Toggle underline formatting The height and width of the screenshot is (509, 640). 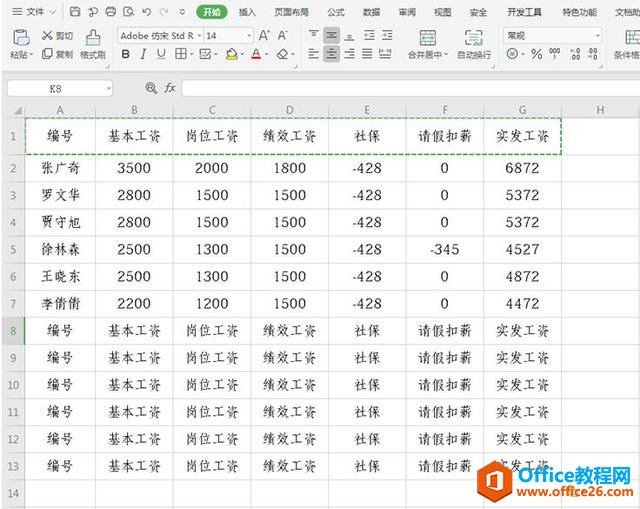(x=161, y=54)
